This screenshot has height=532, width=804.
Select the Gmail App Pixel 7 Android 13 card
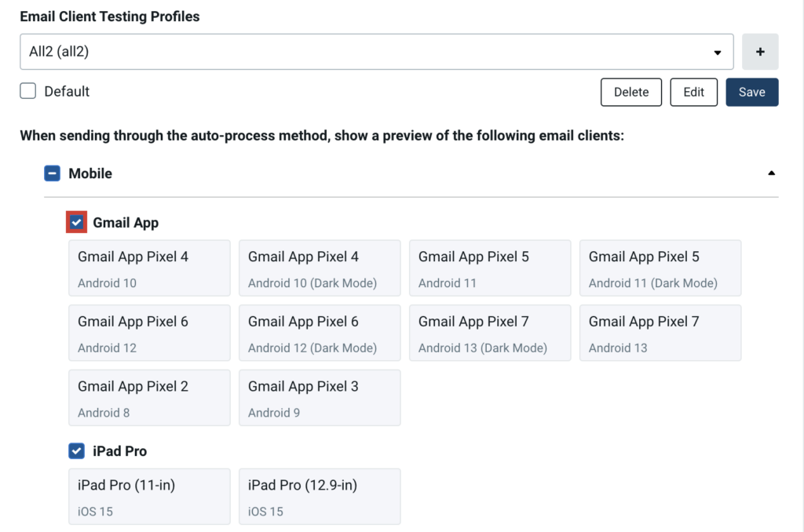click(660, 333)
